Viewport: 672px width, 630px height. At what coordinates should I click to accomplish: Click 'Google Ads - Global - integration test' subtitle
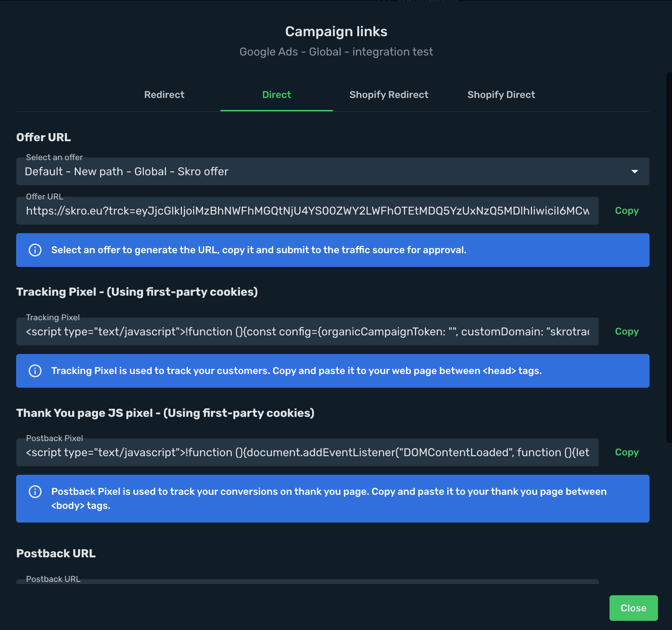[336, 52]
